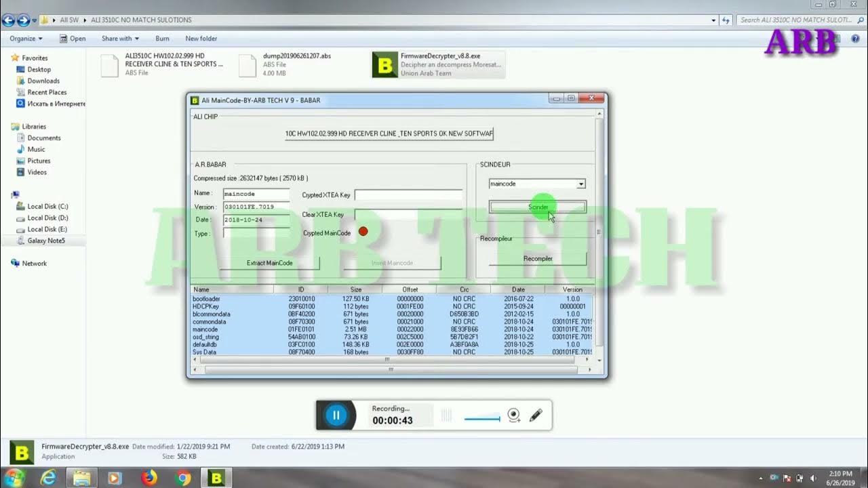Open the Share with dropdown menu
Viewport: 868px width, 488px height.
pyautogui.click(x=120, y=39)
